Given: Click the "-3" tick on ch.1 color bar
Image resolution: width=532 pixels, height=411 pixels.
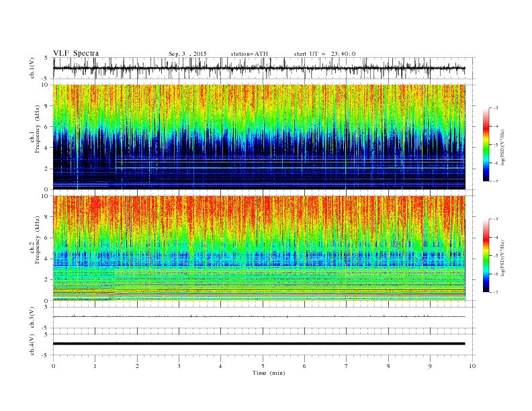Looking at the screenshot, I should 495,108.
